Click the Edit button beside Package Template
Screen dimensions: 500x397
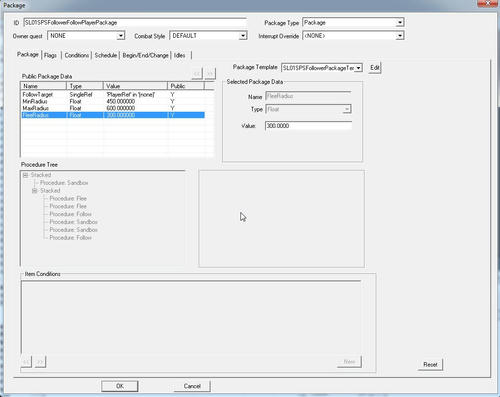point(375,68)
